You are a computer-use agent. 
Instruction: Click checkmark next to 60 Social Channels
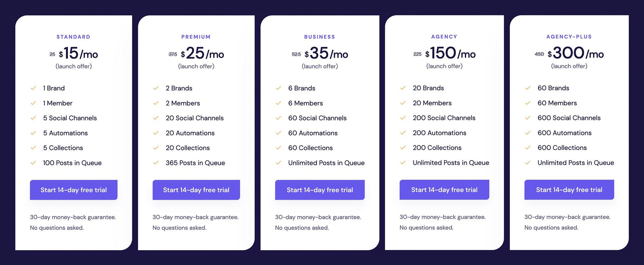coord(279,118)
